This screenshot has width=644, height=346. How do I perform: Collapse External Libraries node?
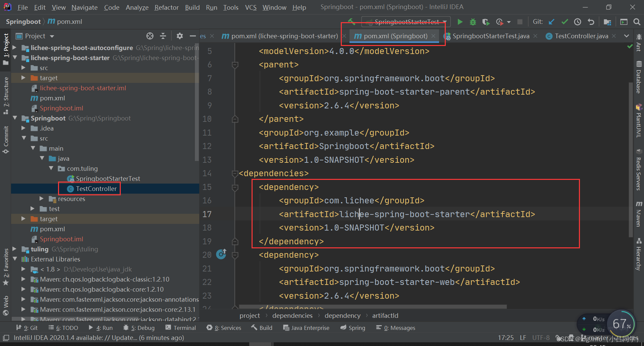point(14,259)
